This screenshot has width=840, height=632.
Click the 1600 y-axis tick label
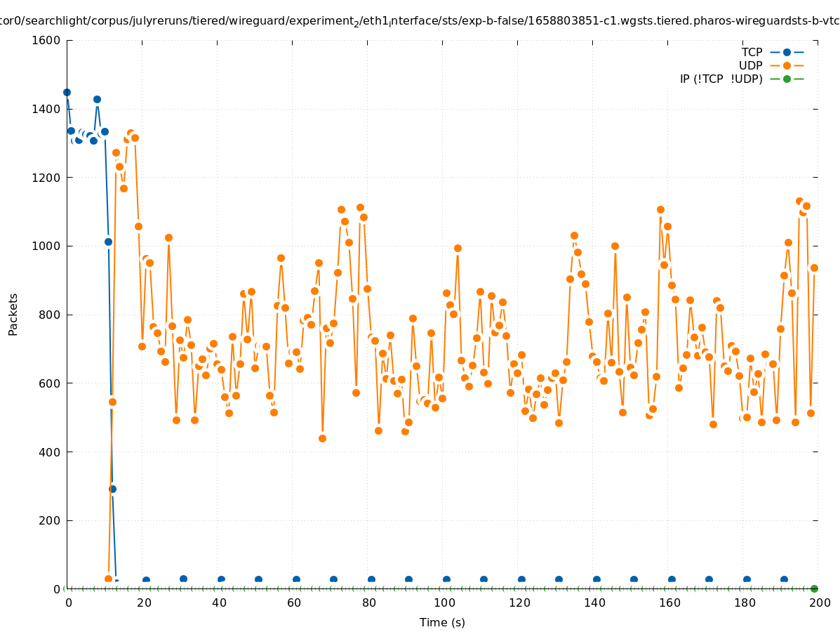(46, 40)
